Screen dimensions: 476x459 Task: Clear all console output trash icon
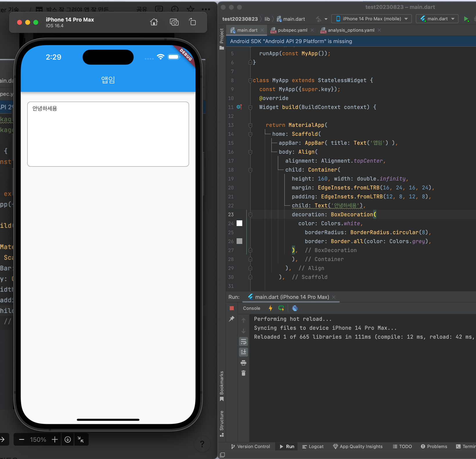point(244,373)
